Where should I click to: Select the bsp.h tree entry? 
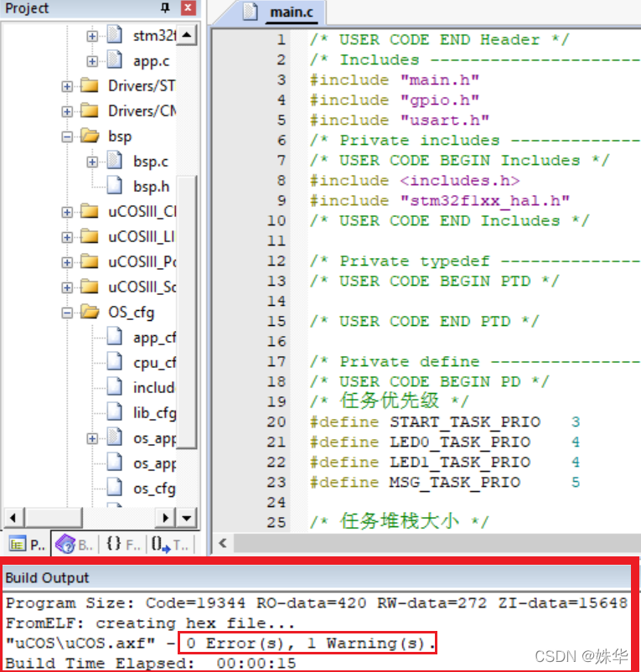click(151, 186)
